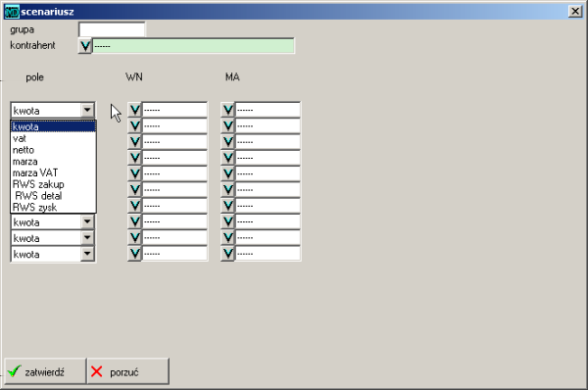The height and width of the screenshot is (390, 588).
Task: Click the WN V icon in seventh row
Action: [134, 206]
